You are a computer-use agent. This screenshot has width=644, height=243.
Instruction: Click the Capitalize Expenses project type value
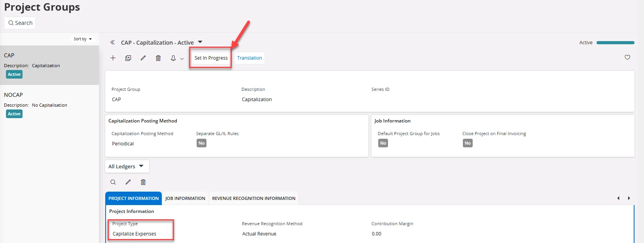pyautogui.click(x=134, y=234)
